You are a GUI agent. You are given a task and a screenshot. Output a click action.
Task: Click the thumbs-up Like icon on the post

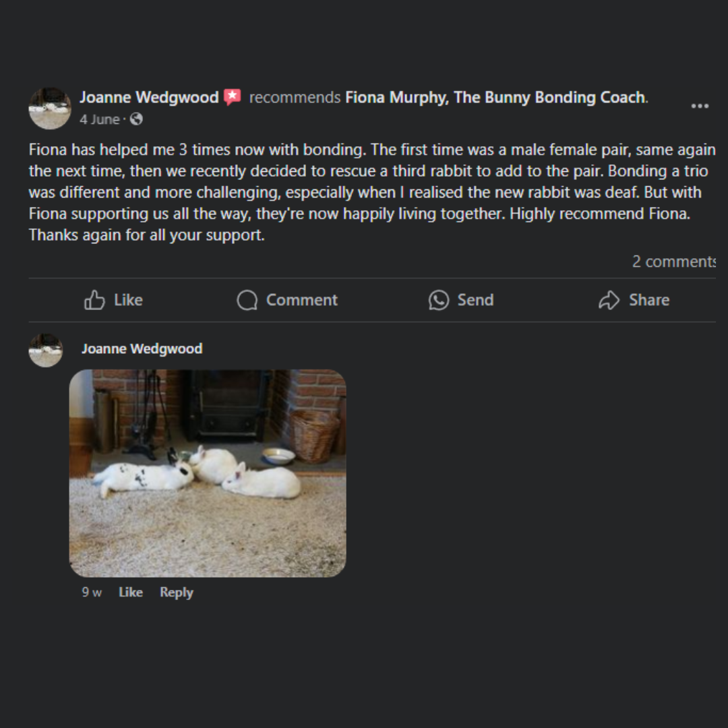[94, 300]
